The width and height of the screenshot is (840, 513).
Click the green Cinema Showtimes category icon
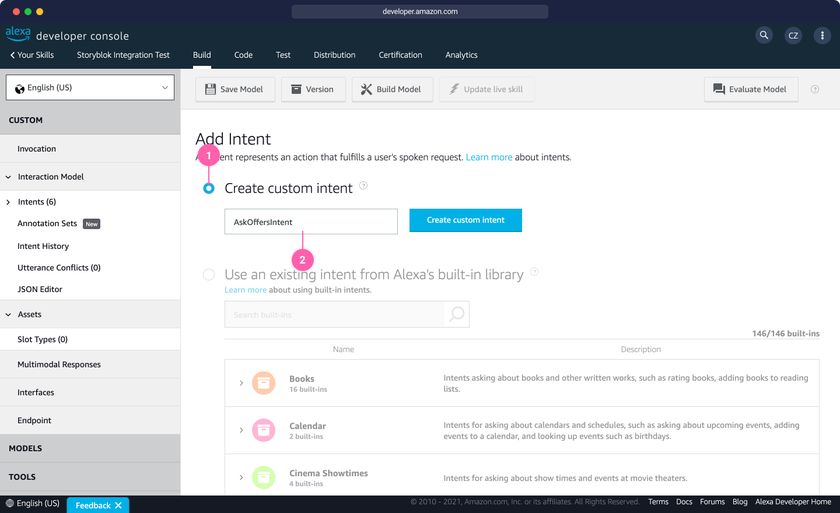click(264, 477)
